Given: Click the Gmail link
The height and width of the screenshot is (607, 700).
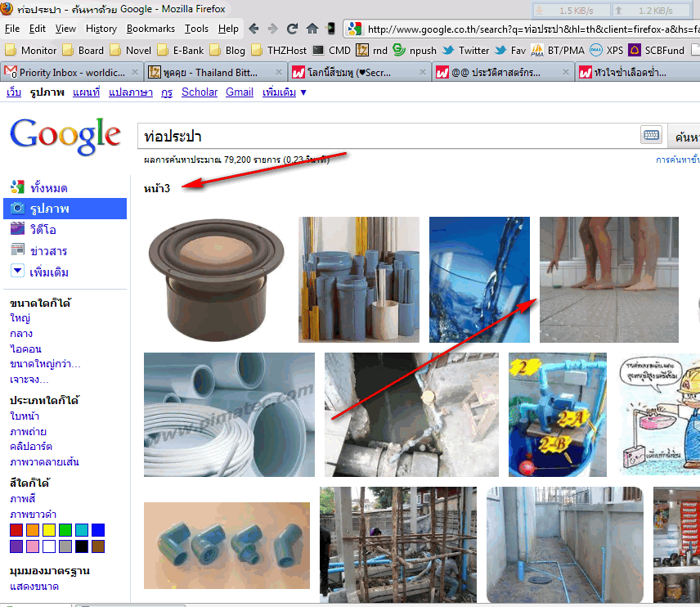Looking at the screenshot, I should pos(240,92).
